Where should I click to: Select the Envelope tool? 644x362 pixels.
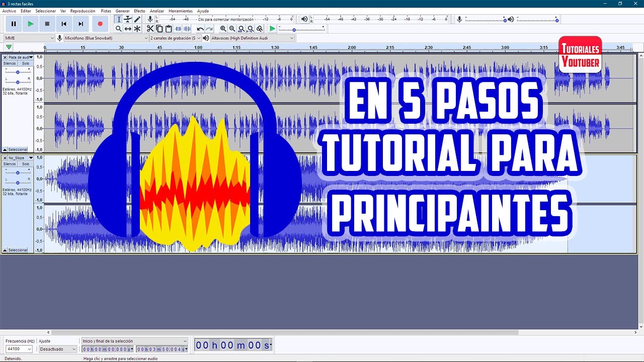[x=128, y=19]
